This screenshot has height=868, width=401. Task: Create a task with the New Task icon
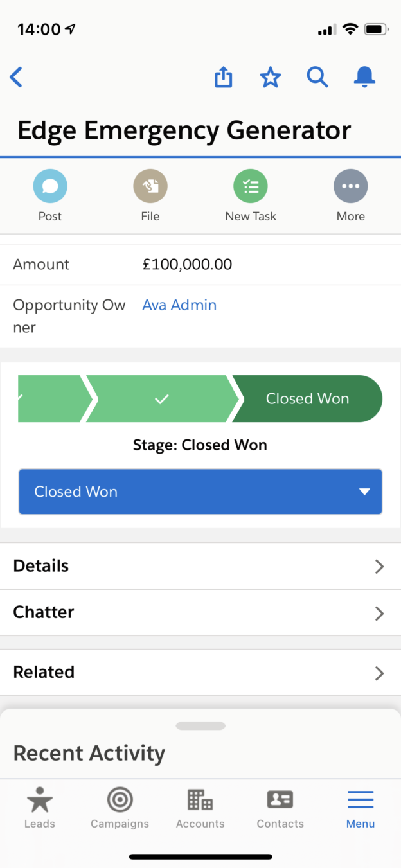[251, 186]
